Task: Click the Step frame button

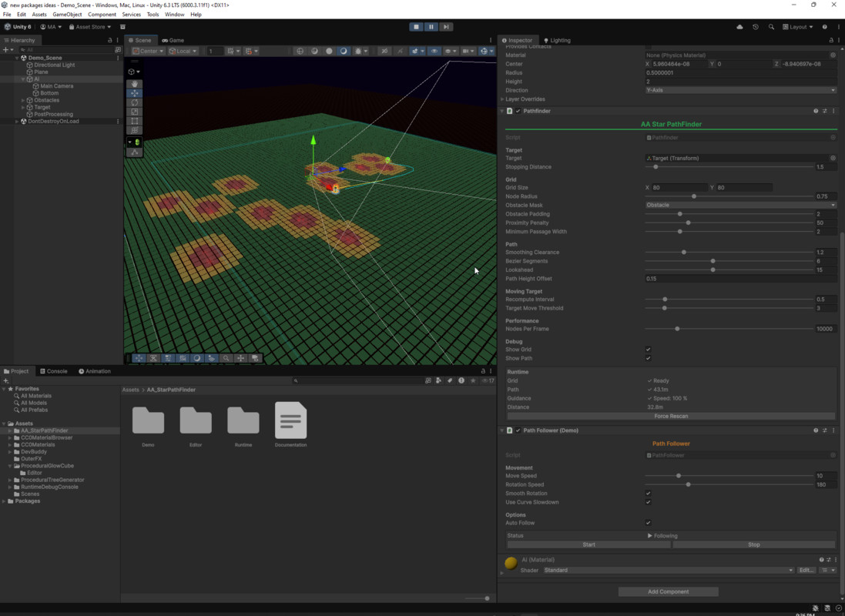Action: tap(446, 26)
